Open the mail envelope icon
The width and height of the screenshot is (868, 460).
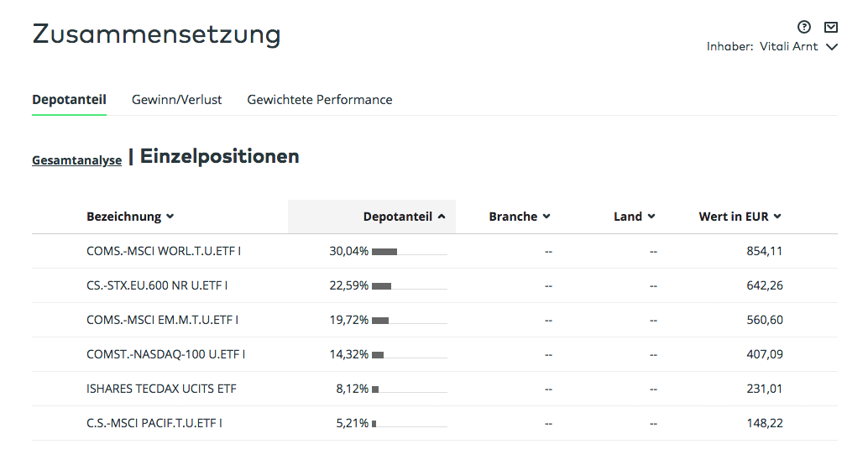831,27
